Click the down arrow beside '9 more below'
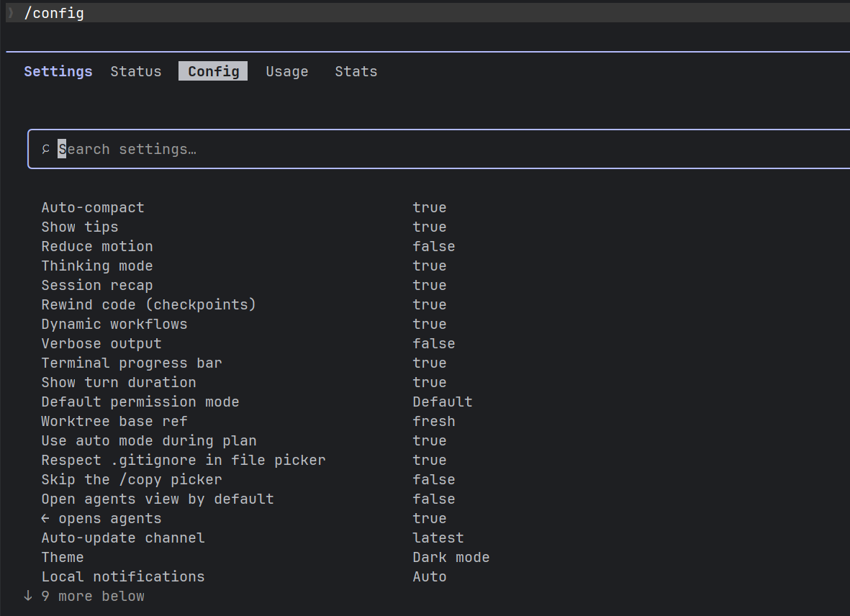Screen dimensions: 850x616 point(28,596)
